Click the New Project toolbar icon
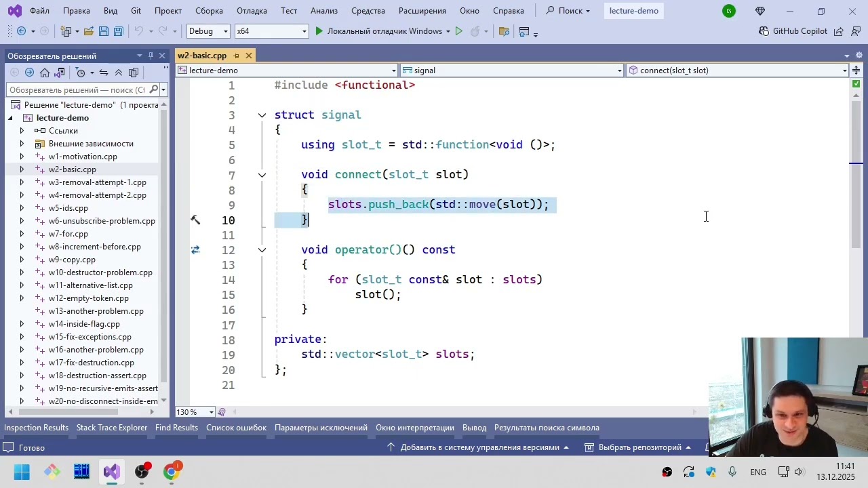The height and width of the screenshot is (488, 868). tap(66, 31)
